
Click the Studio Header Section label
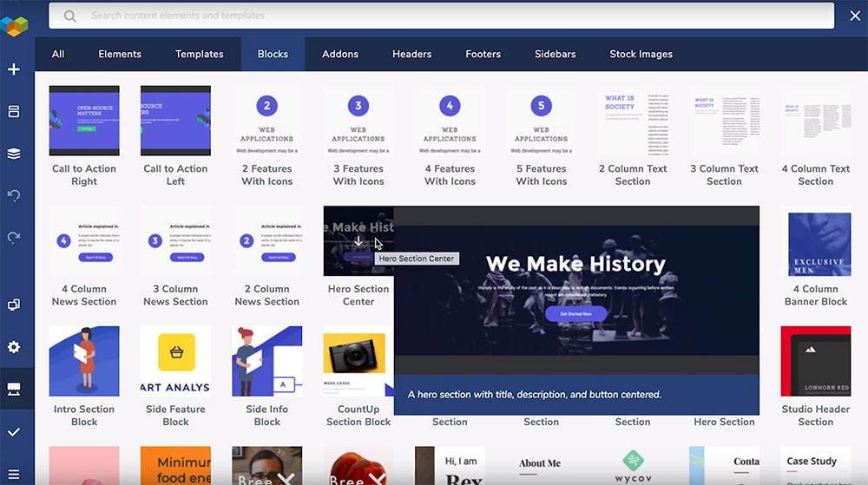point(815,416)
